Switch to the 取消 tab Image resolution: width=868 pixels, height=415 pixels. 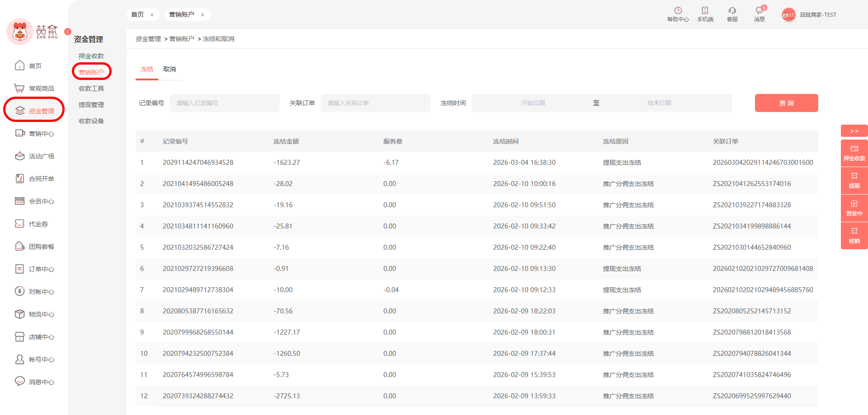coord(170,69)
